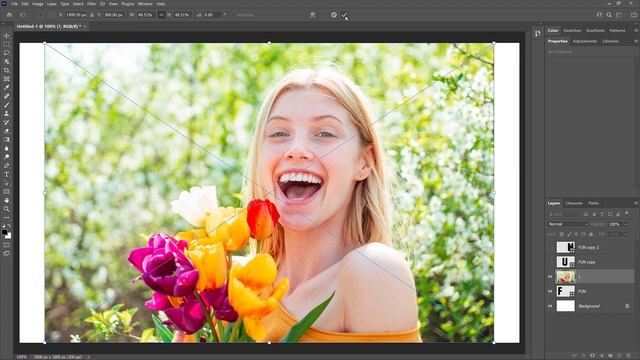This screenshot has height=360, width=640.
Task: Switch to the Libraries tab
Action: pos(611,41)
